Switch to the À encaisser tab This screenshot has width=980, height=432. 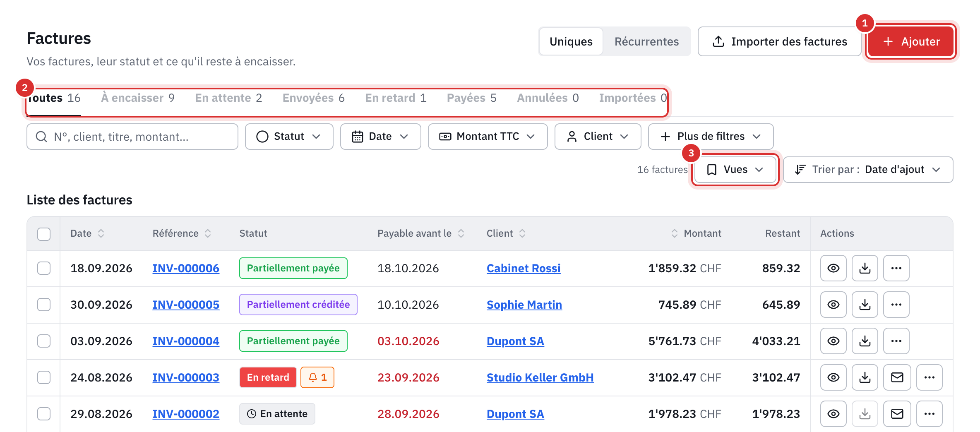(138, 98)
